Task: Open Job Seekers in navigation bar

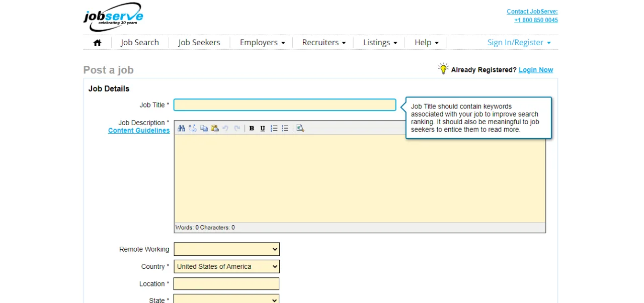Action: tap(199, 43)
